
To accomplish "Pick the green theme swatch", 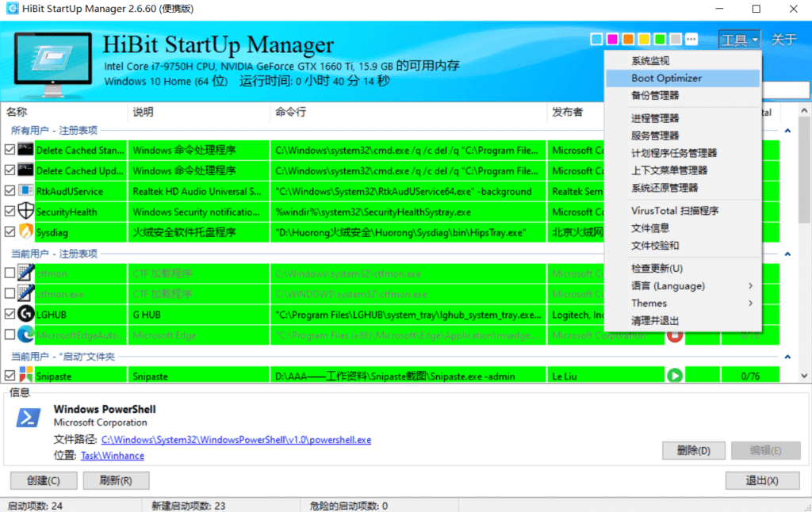I will pyautogui.click(x=660, y=39).
